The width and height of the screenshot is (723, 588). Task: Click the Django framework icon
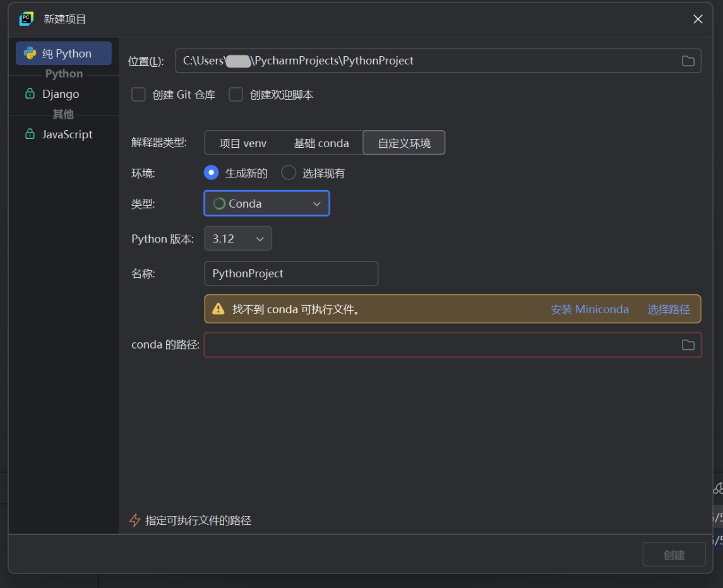(30, 93)
